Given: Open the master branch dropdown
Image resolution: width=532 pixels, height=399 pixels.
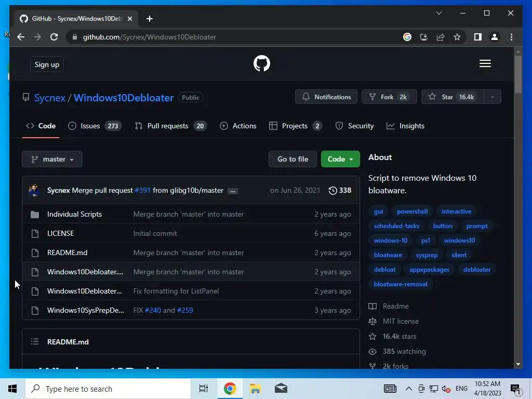Looking at the screenshot, I should coord(52,159).
